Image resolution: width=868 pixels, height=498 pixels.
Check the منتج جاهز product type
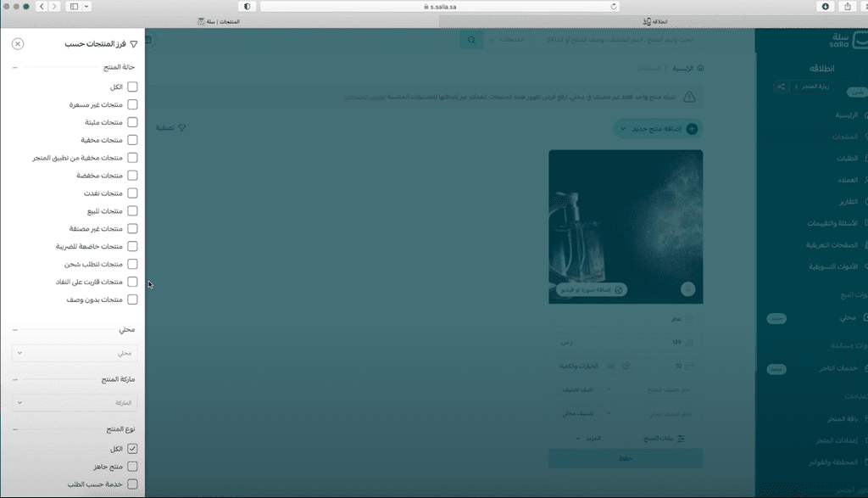(x=132, y=467)
